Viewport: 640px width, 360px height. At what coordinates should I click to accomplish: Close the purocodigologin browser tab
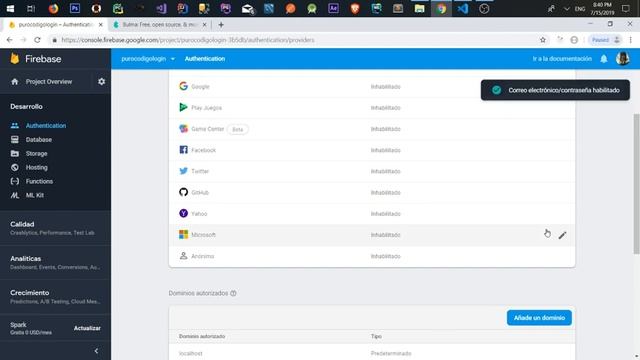click(x=101, y=24)
